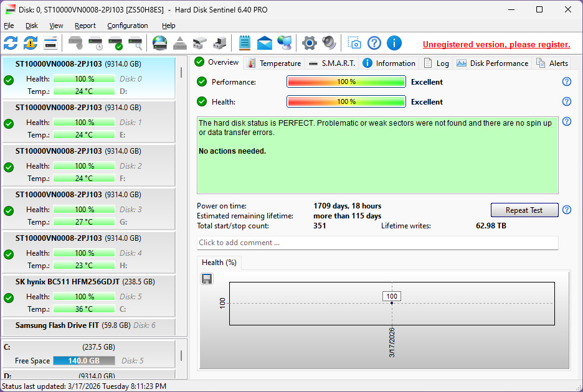Click the speaker sound toolbar icon
The image size is (583, 392).
pyautogui.click(x=329, y=43)
